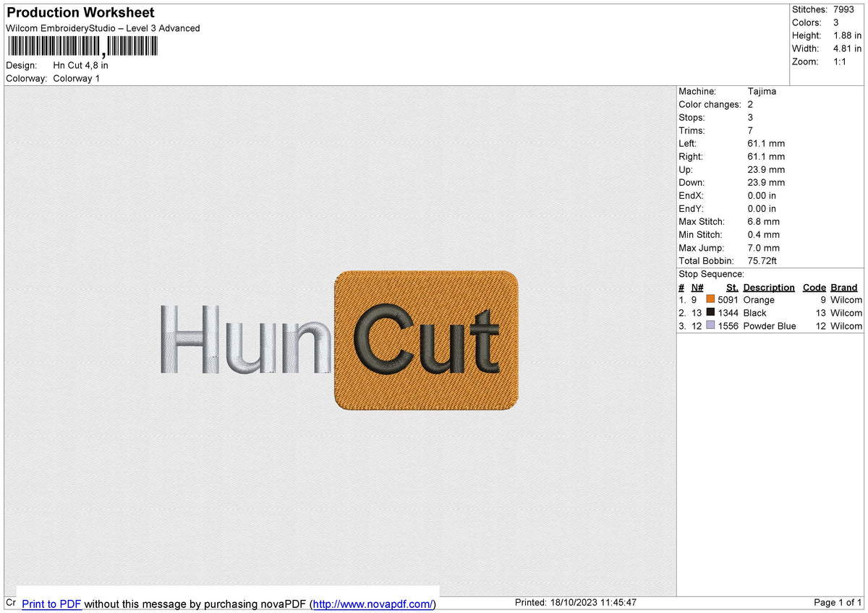Click thread number 5091 in Orange row

[728, 299]
